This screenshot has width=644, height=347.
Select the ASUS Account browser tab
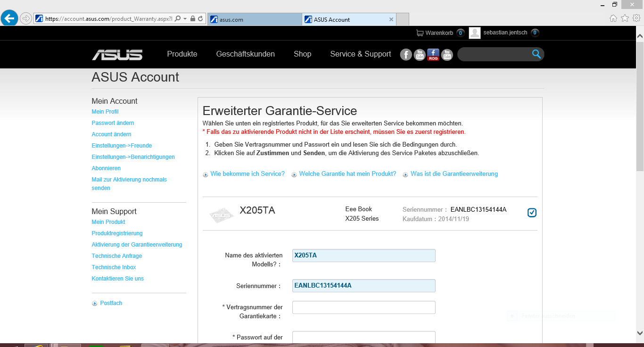pyautogui.click(x=349, y=19)
